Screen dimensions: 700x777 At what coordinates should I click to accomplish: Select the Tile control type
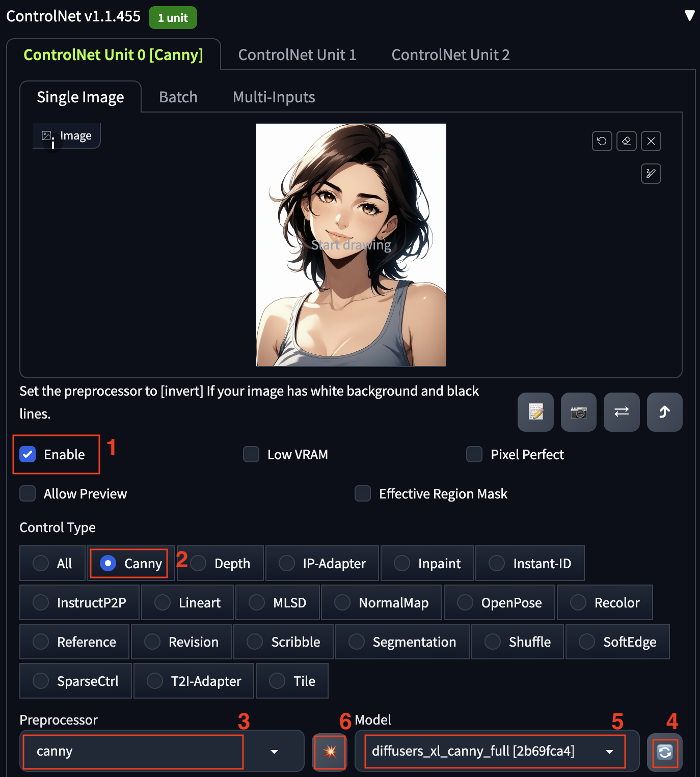click(292, 681)
